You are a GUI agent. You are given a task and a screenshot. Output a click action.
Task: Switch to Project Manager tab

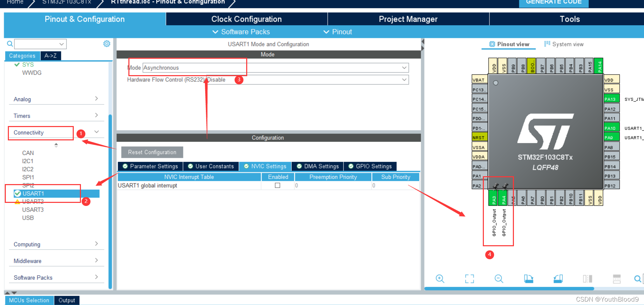(x=408, y=19)
